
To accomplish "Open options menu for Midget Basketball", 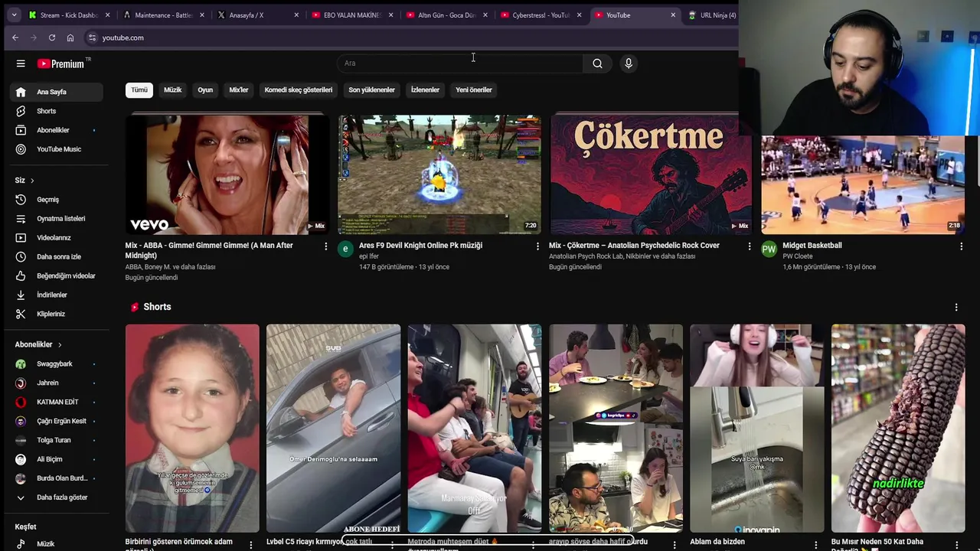I will [x=962, y=246].
